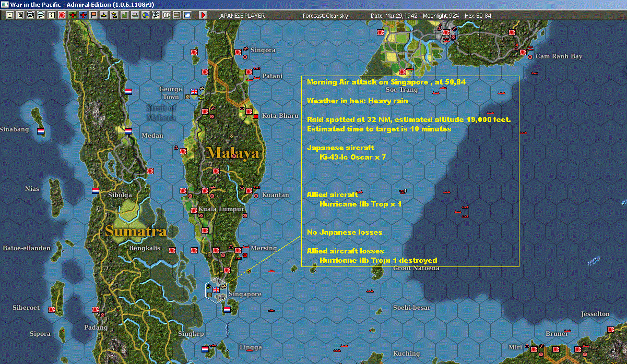
Task: Click the Soebi-besar island label
Action: [412, 308]
